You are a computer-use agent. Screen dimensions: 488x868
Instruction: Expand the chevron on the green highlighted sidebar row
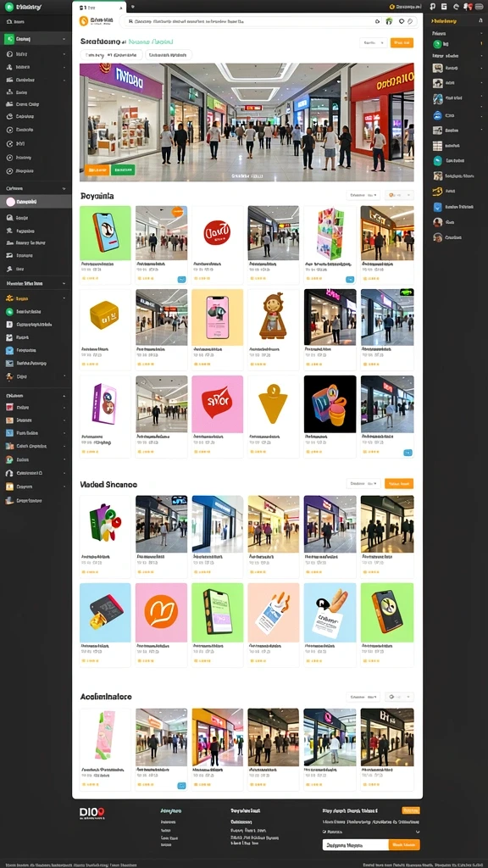pos(64,39)
